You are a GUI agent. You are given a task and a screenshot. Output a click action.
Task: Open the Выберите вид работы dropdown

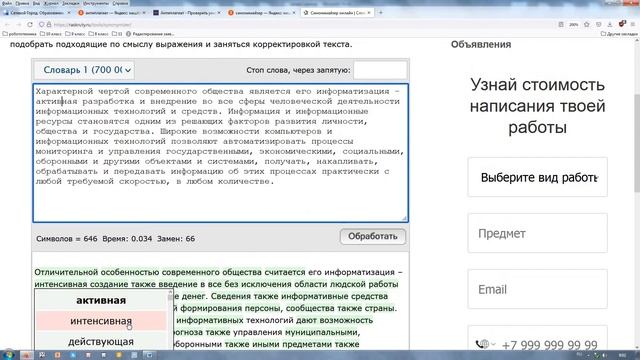(538, 177)
